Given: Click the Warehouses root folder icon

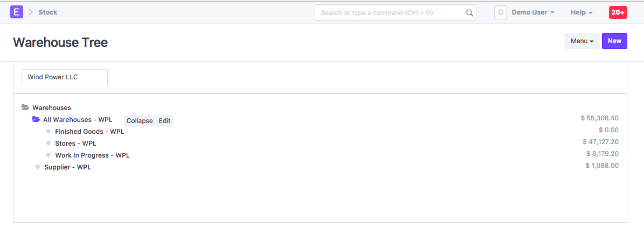Looking at the screenshot, I should (25, 108).
